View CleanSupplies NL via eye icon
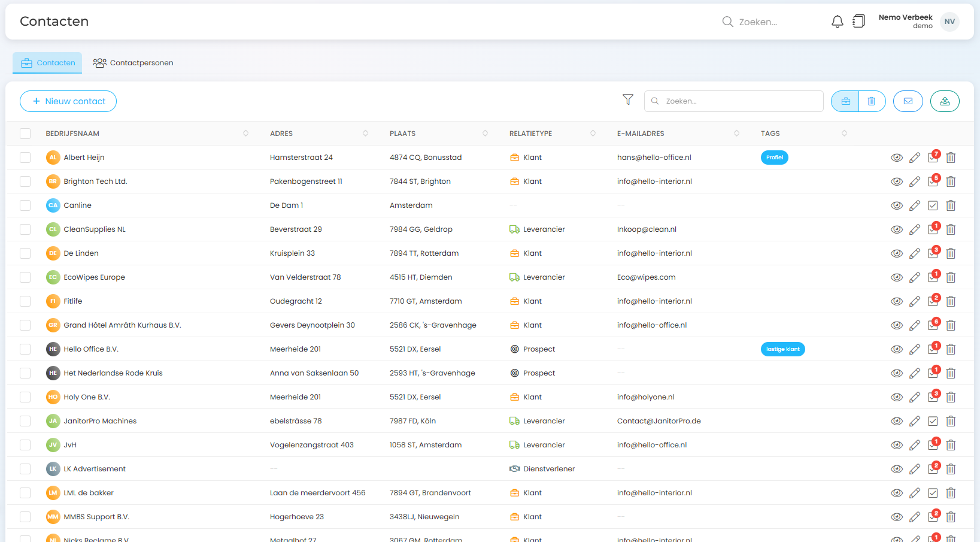The image size is (980, 542). [896, 229]
